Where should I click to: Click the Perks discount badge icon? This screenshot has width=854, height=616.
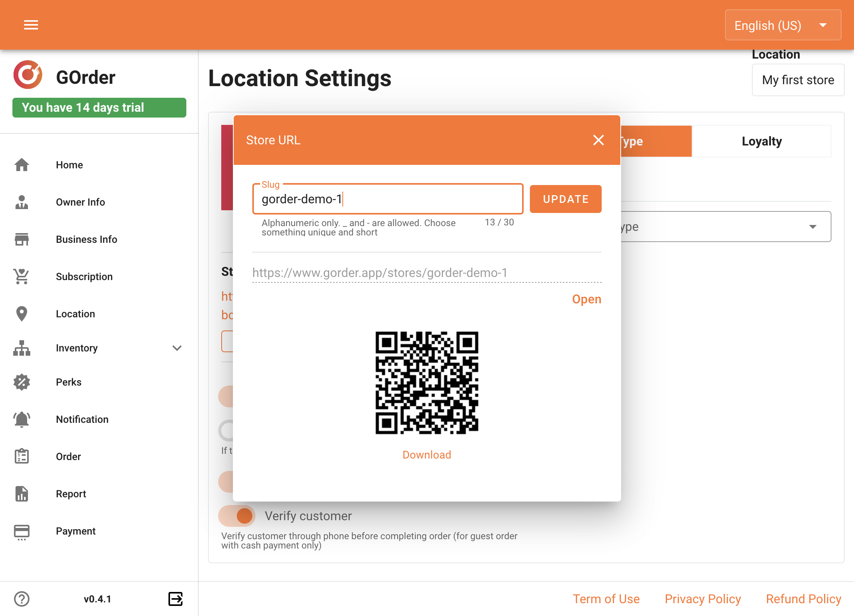(x=22, y=382)
